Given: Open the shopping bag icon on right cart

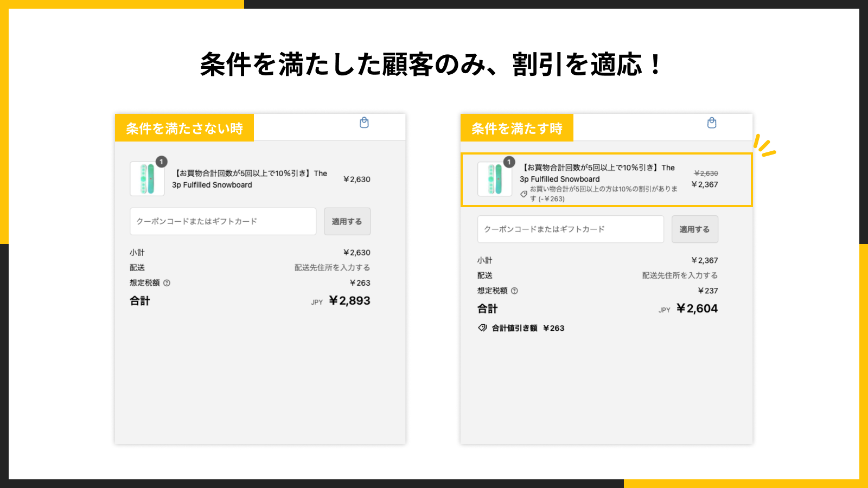Looking at the screenshot, I should click(x=712, y=123).
